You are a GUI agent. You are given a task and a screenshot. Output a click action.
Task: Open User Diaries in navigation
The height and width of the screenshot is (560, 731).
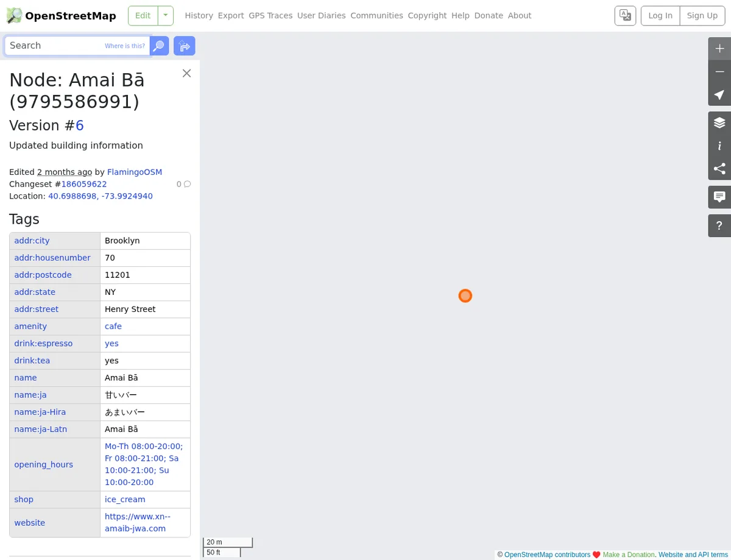[321, 15]
